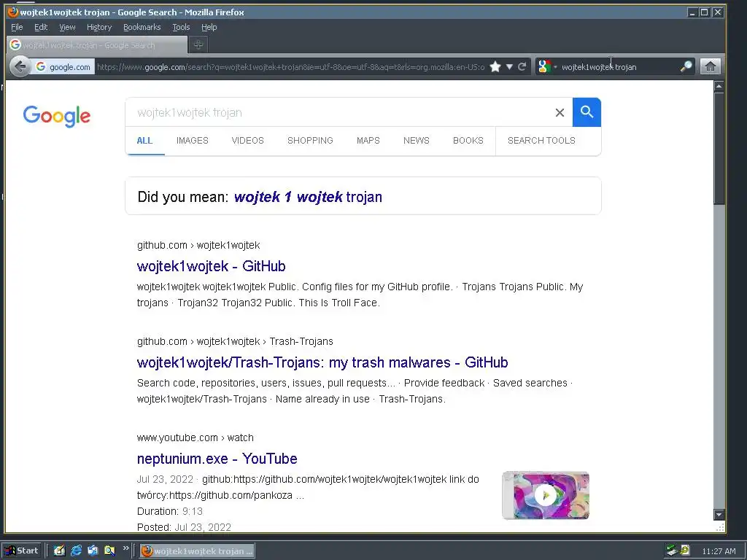Select the Google Search browser tab
The image size is (747, 560).
pos(97,44)
